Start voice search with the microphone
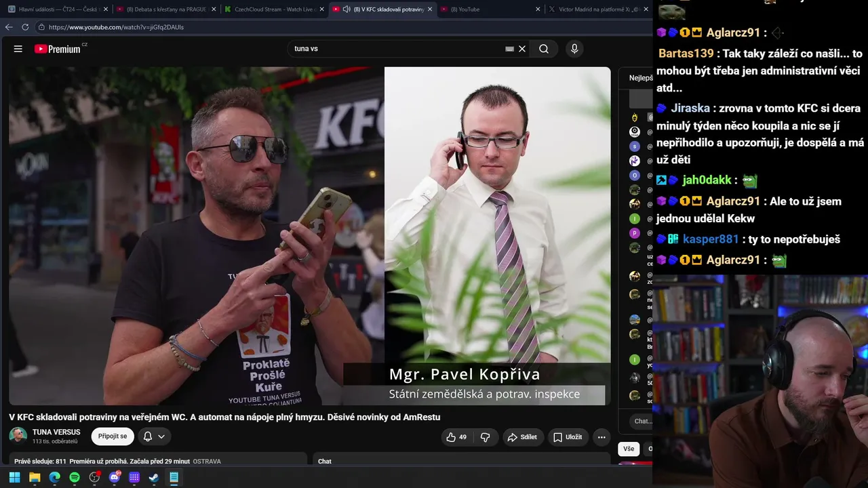Screen dimensions: 868x488 (574, 49)
